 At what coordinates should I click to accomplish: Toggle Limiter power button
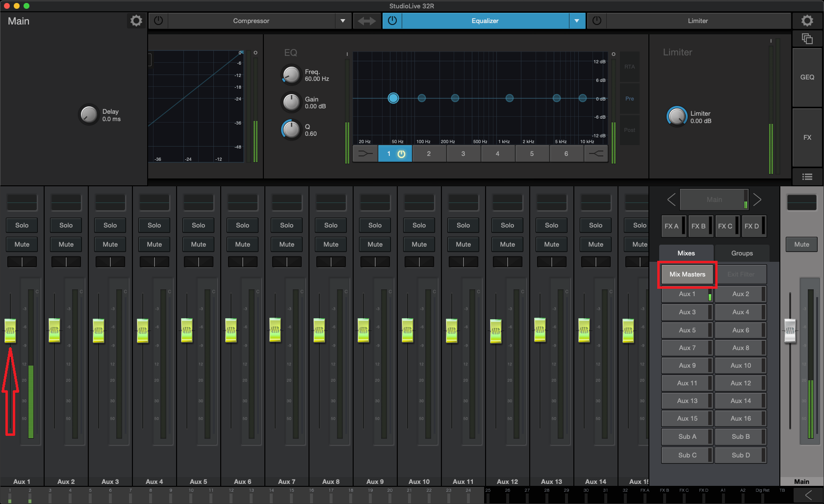pyautogui.click(x=596, y=21)
